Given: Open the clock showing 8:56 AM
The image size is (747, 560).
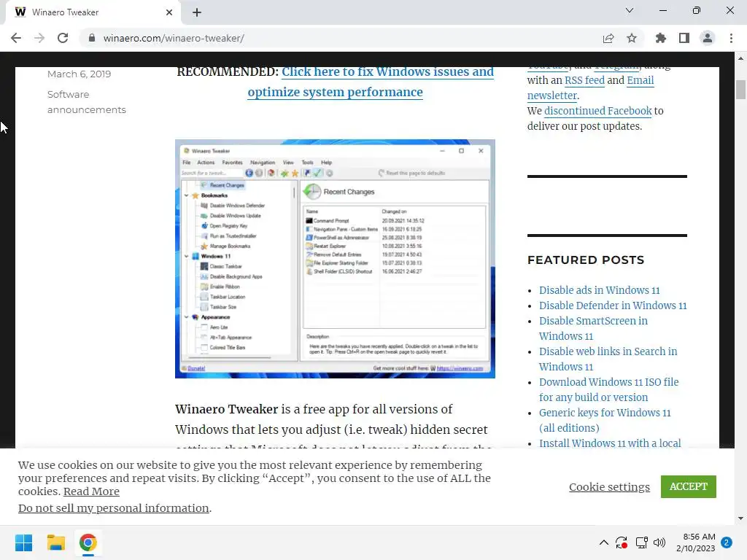Looking at the screenshot, I should [x=695, y=542].
